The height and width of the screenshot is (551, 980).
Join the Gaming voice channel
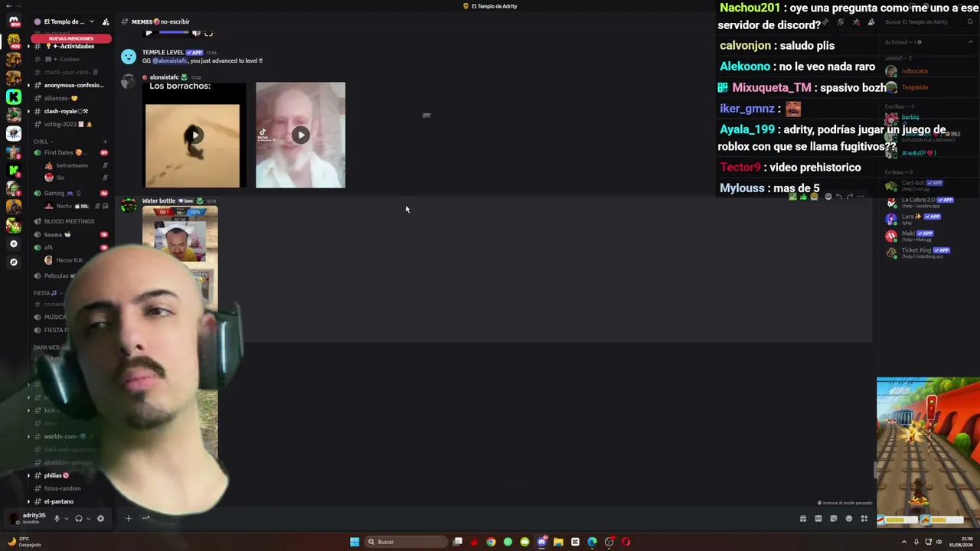tap(70, 193)
